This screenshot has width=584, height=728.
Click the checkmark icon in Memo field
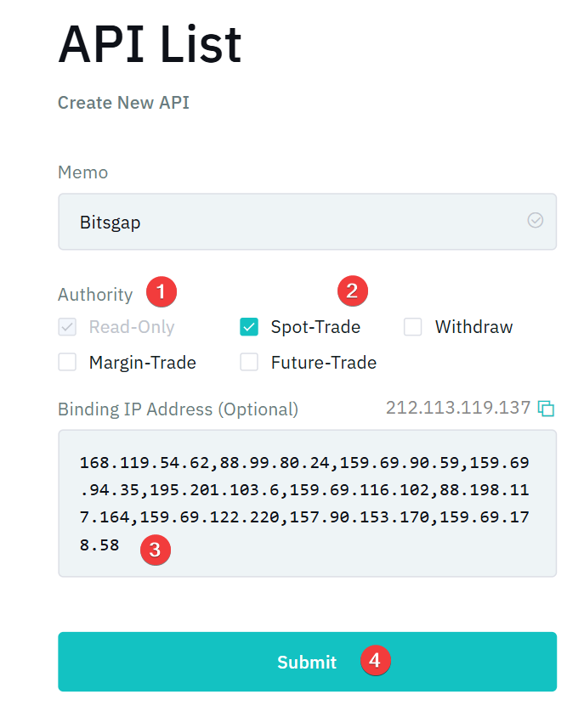pos(536,221)
